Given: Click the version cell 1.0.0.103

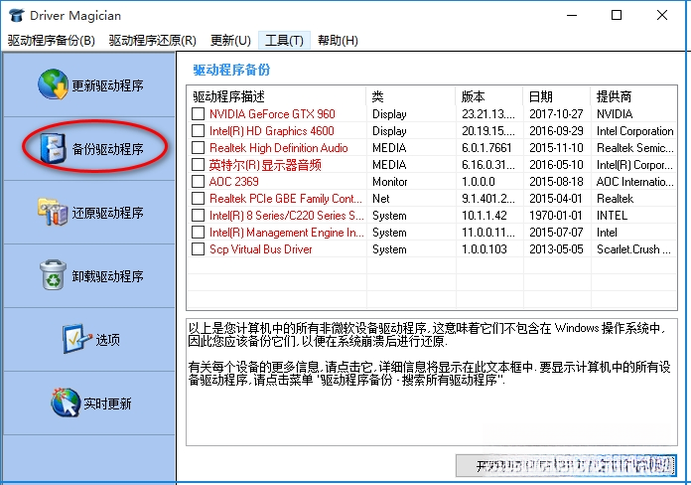Looking at the screenshot, I should coord(484,249).
